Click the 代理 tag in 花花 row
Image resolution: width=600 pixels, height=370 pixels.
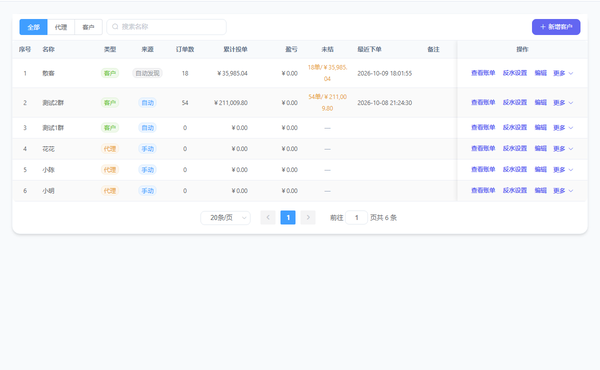tap(110, 148)
